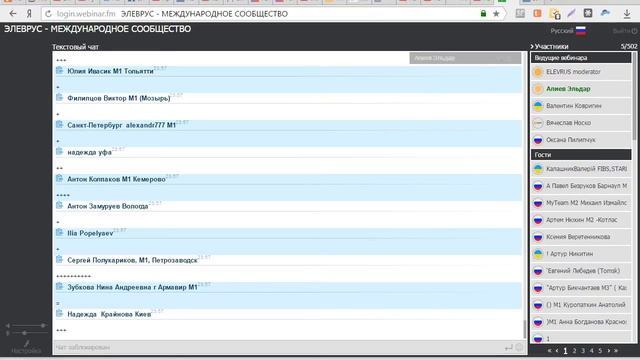Image resolution: width=640 pixels, height=360 pixels.
Task: Select guest Анна Богданова
Action: (x=581, y=322)
